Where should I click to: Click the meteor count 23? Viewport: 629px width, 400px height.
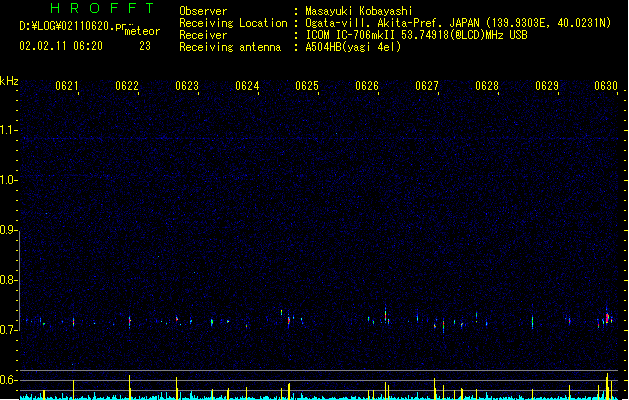(x=145, y=46)
